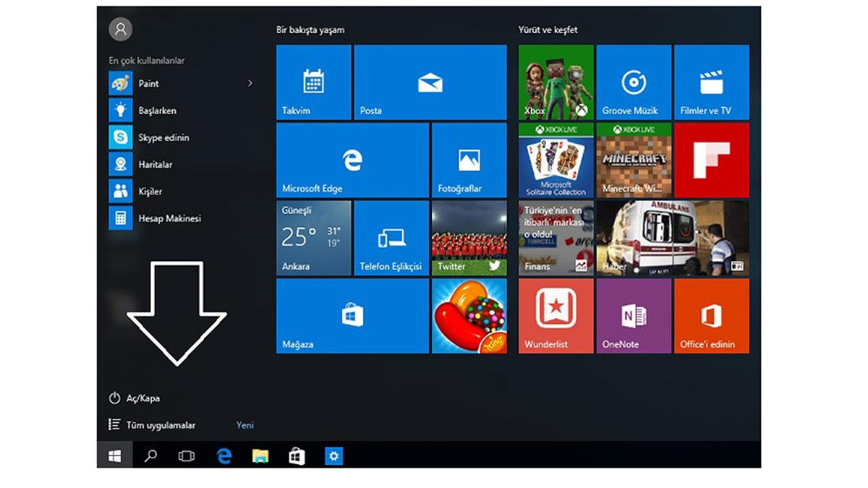Open the Groove Müzik tile
The width and height of the screenshot is (868, 488).
(x=634, y=82)
